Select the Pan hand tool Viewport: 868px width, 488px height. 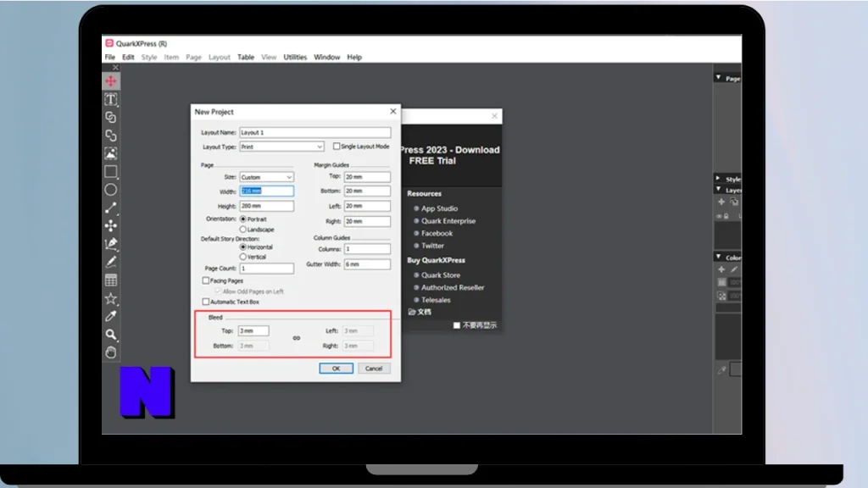point(111,352)
